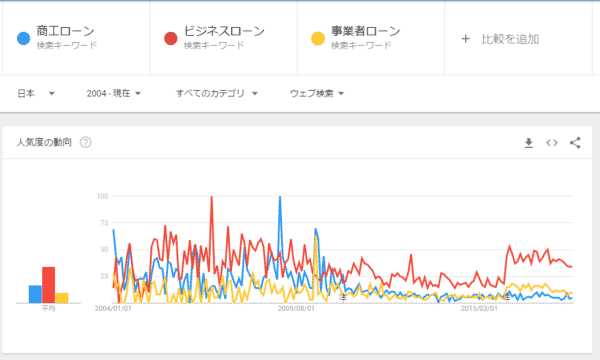Open the help icon beside 人気度の動向
600x360 pixels.
click(85, 142)
